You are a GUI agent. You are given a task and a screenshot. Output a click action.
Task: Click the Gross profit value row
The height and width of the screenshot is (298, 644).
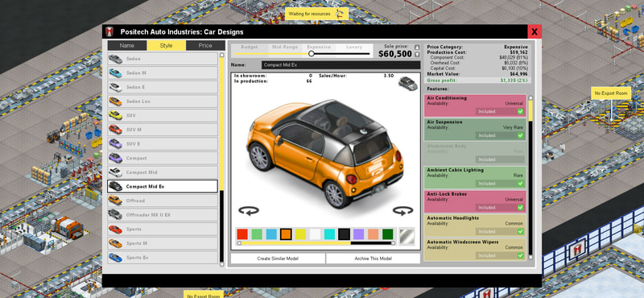478,81
